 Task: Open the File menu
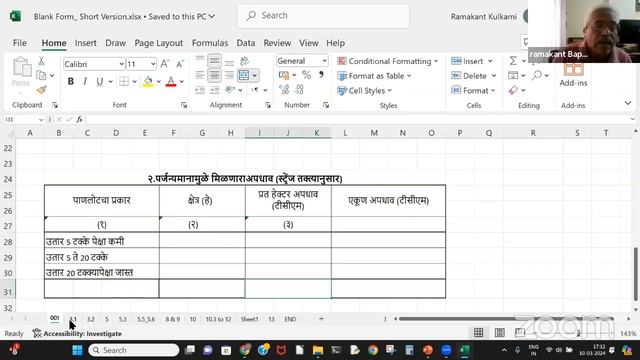tap(20, 43)
